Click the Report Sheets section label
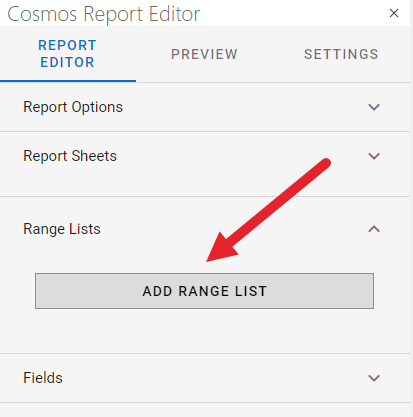This screenshot has width=413, height=417. pyautogui.click(x=70, y=156)
